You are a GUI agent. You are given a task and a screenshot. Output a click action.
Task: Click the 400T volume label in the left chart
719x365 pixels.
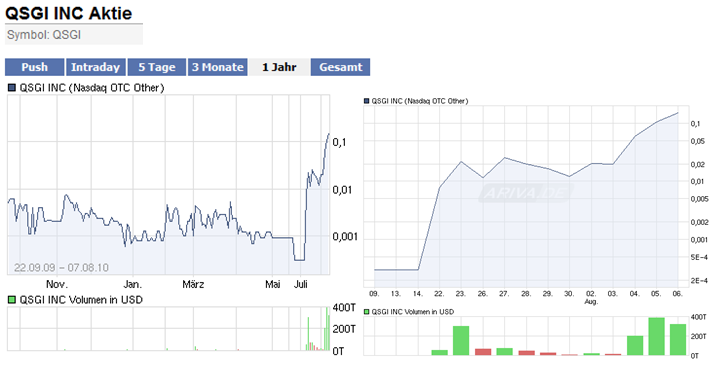[x=344, y=307]
